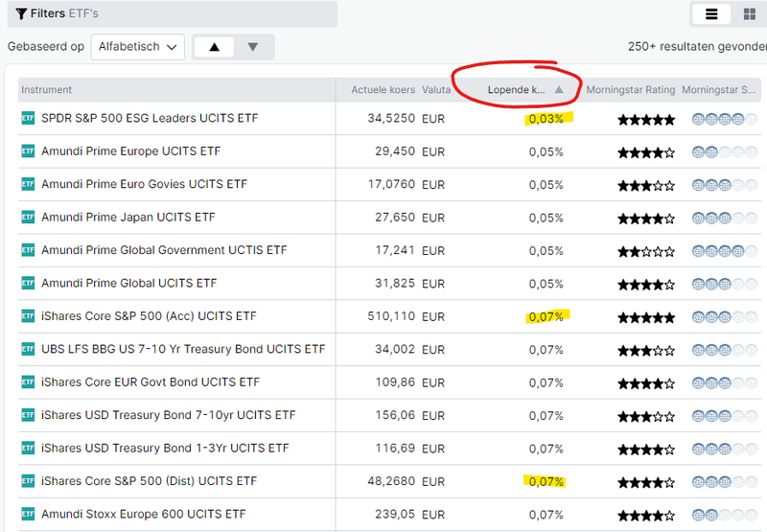
Task: Sort by Actuele koers column header
Action: tap(383, 90)
